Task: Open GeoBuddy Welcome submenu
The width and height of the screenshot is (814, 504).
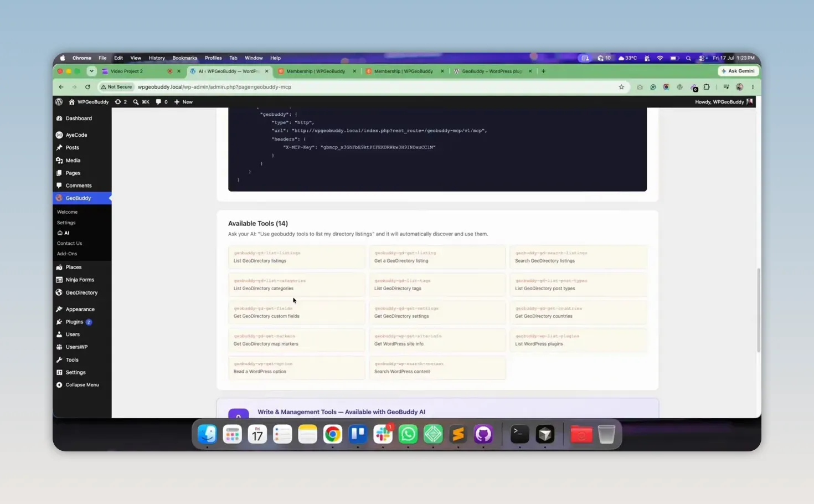Action: [x=67, y=212]
